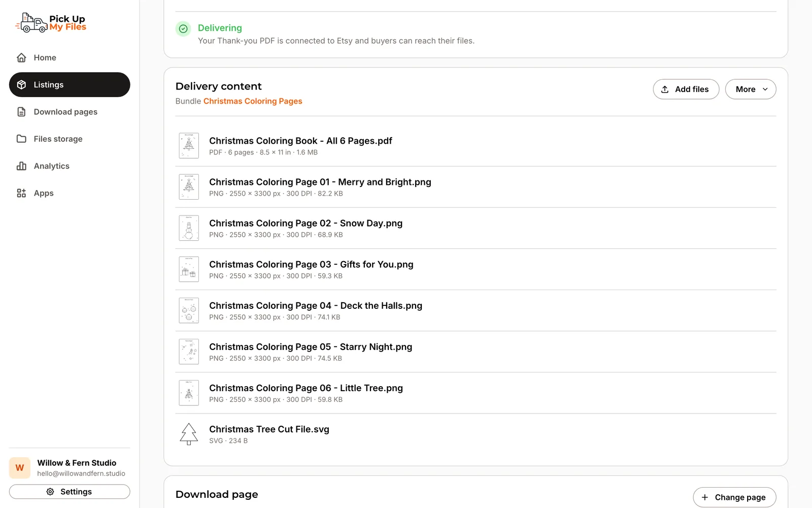
Task: Go to Home in the sidebar
Action: pyautogui.click(x=70, y=58)
